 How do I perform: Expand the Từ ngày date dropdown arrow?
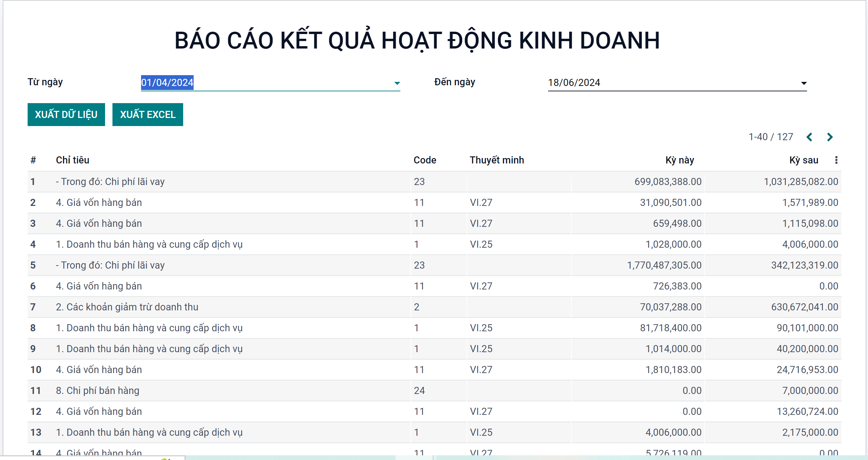pyautogui.click(x=397, y=83)
